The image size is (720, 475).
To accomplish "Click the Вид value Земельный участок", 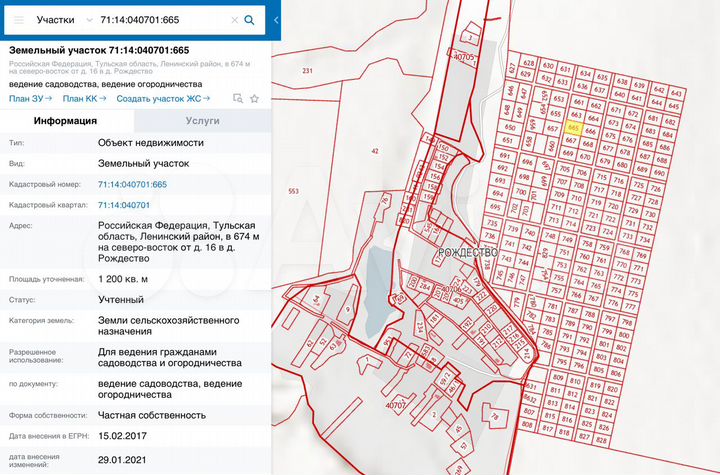I will (x=143, y=164).
